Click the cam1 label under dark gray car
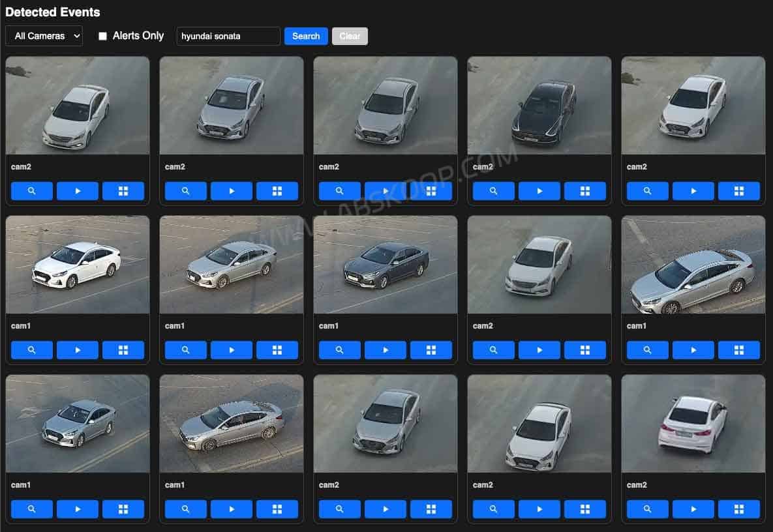Image resolution: width=773 pixels, height=532 pixels. pos(328,326)
